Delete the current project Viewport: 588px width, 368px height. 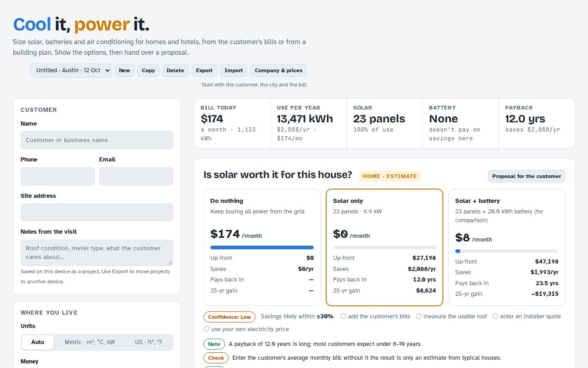(x=175, y=70)
